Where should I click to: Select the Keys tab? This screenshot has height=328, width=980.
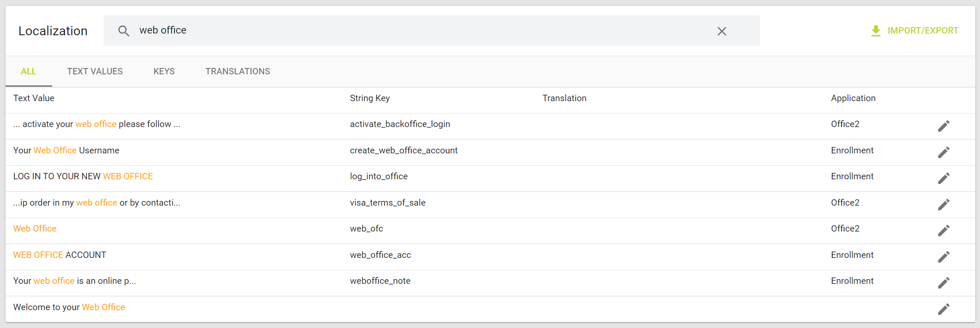[x=164, y=71]
